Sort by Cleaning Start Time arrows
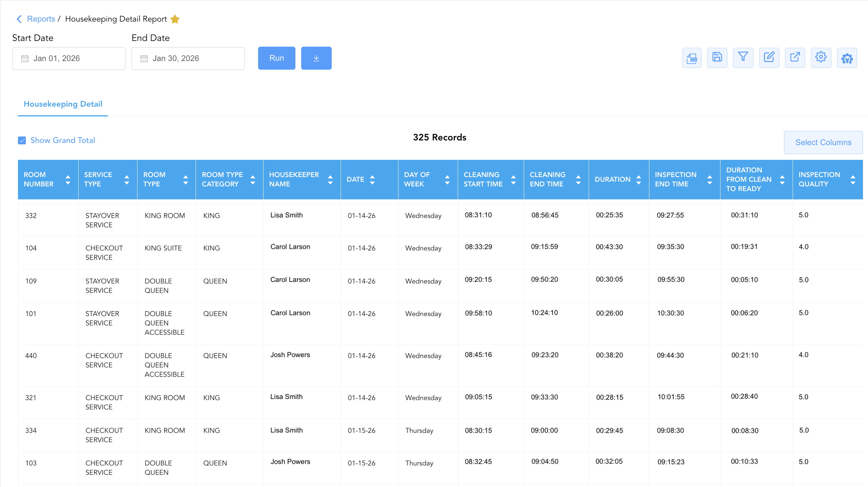This screenshot has width=868, height=487. coord(513,180)
